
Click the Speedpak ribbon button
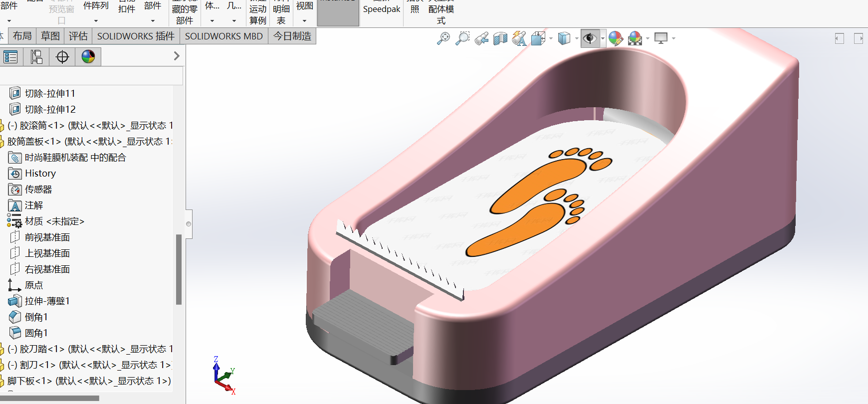(382, 9)
